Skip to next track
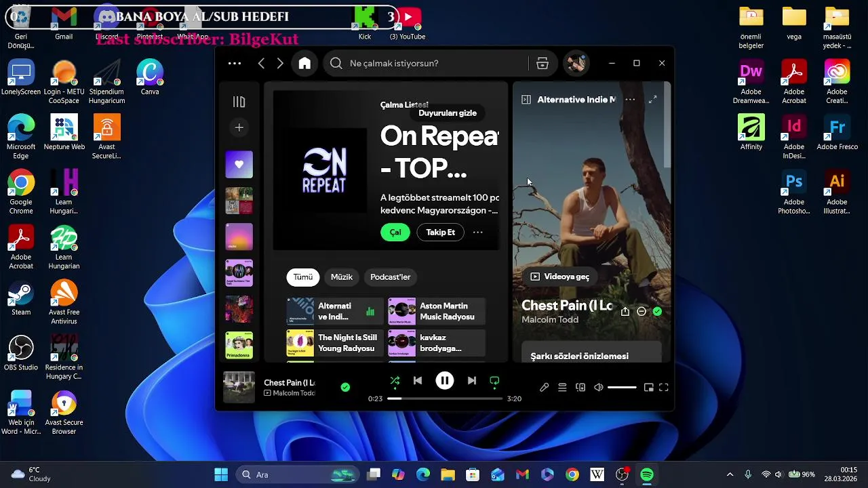 472,381
